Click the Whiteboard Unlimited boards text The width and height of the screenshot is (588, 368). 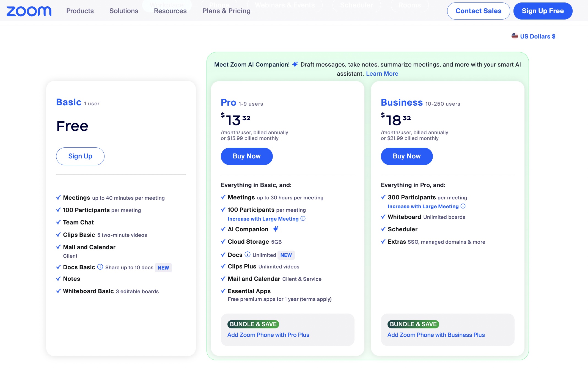click(x=427, y=217)
